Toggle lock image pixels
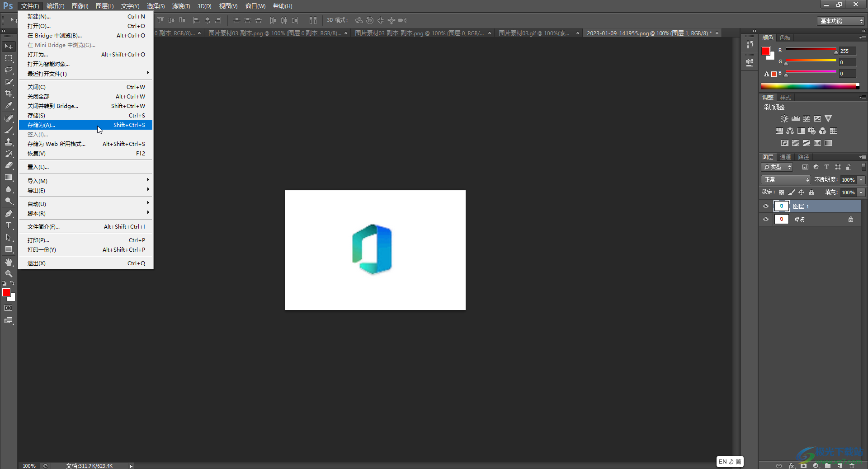868x469 pixels. (x=792, y=192)
